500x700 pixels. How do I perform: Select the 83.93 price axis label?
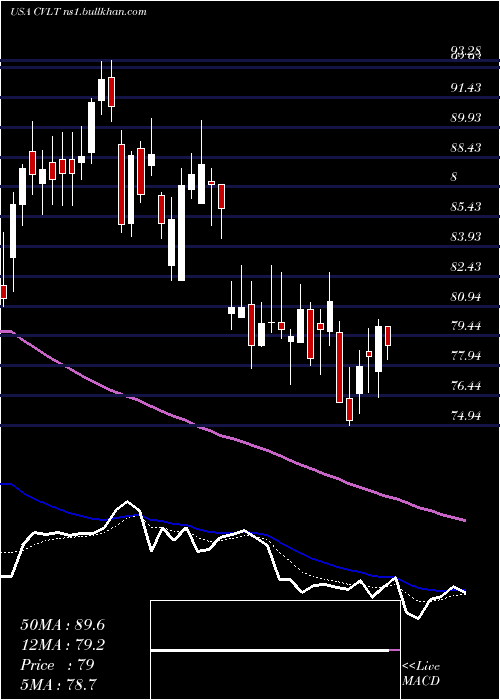466,236
